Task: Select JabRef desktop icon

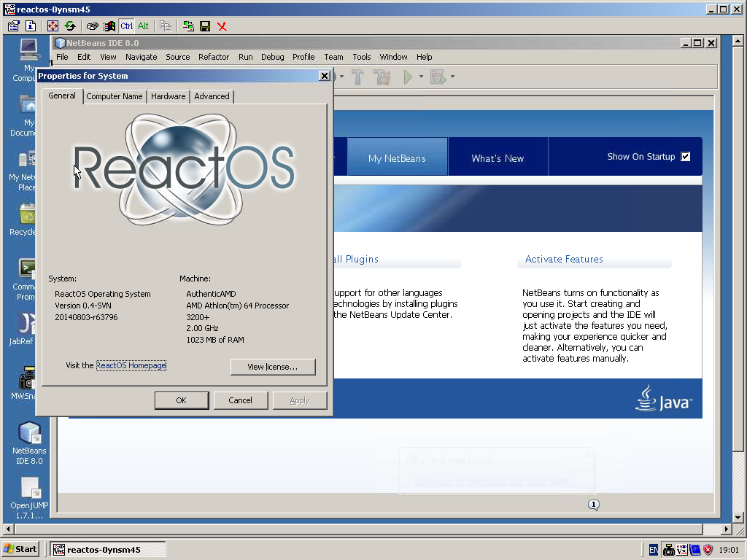Action: pyautogui.click(x=22, y=329)
